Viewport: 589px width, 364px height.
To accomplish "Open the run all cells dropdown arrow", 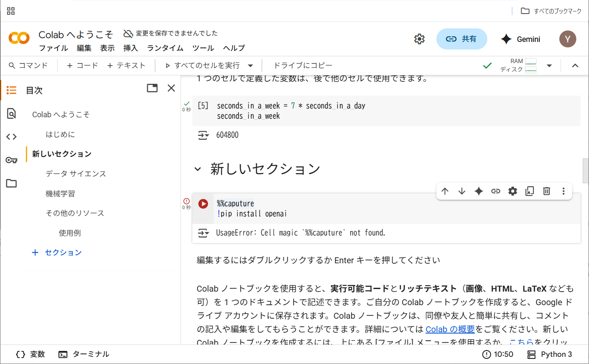I will coord(250,66).
